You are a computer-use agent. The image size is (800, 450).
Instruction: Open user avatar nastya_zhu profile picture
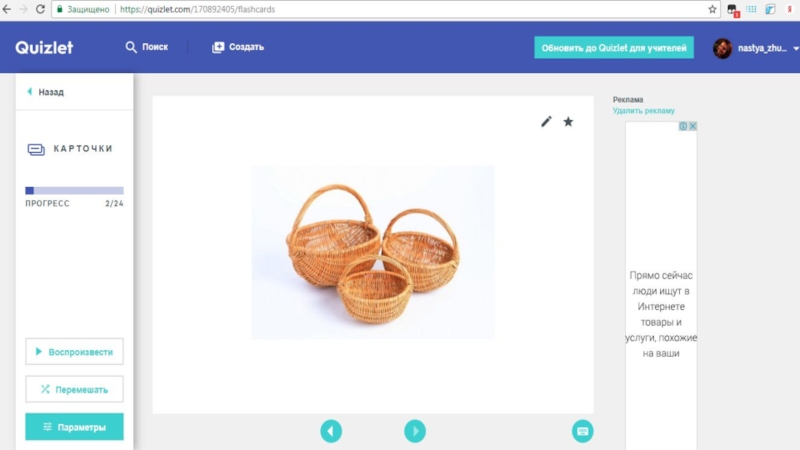(722, 48)
